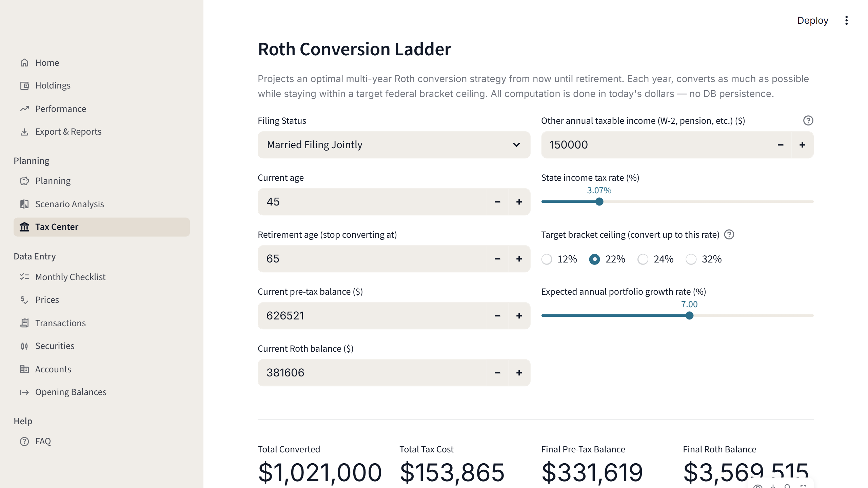Click the Export & Reports download icon
This screenshot has width=868, height=488.
(24, 132)
